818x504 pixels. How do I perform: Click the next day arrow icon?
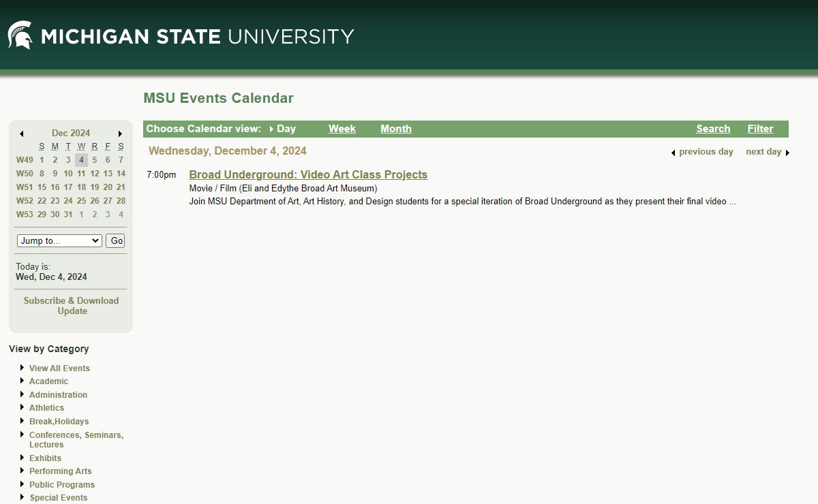pyautogui.click(x=787, y=153)
